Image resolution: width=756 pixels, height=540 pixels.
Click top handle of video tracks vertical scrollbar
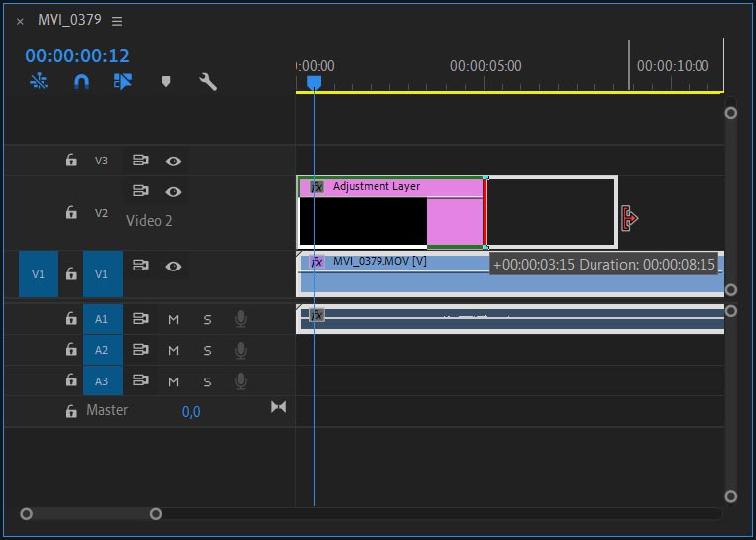coord(731,113)
